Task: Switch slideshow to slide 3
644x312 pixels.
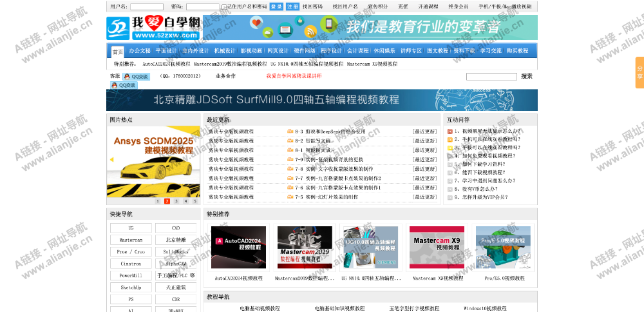Action: pyautogui.click(x=176, y=201)
